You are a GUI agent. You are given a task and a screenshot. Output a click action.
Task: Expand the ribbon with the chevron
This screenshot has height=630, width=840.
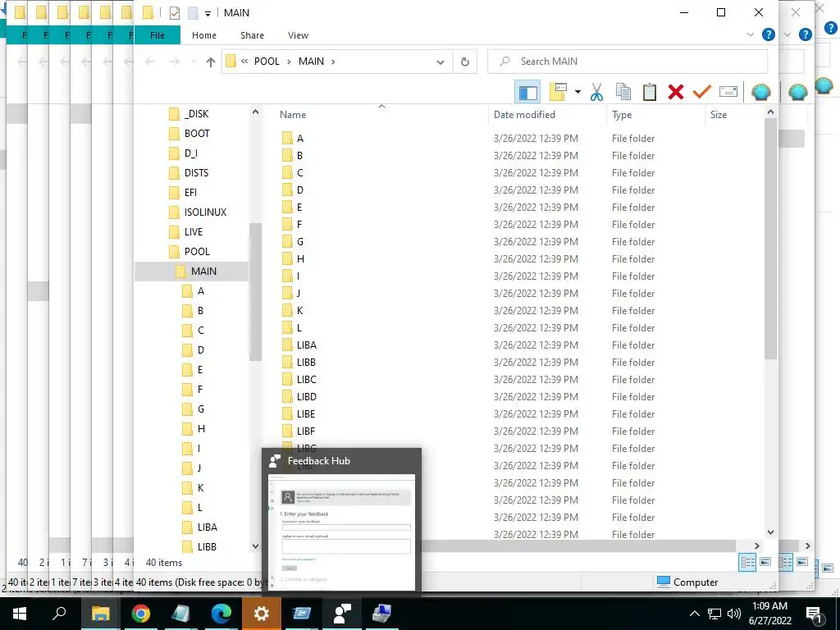click(750, 34)
